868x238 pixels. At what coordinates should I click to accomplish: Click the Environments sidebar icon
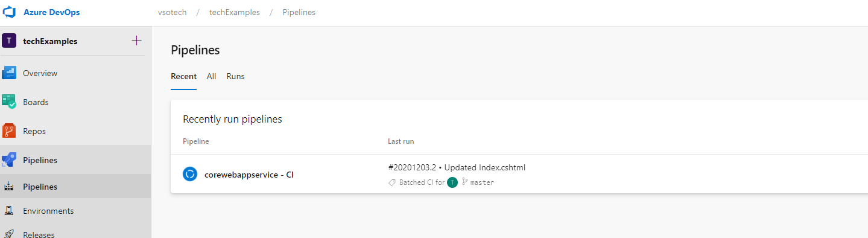pos(9,211)
